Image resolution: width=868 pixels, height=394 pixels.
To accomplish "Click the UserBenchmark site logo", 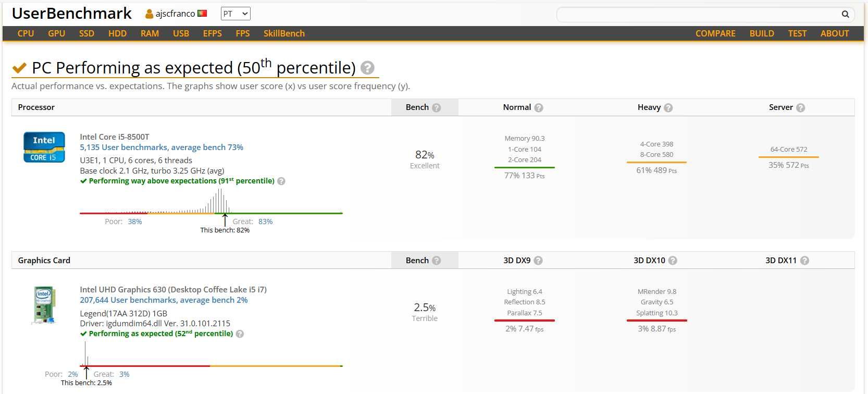I will [x=72, y=14].
